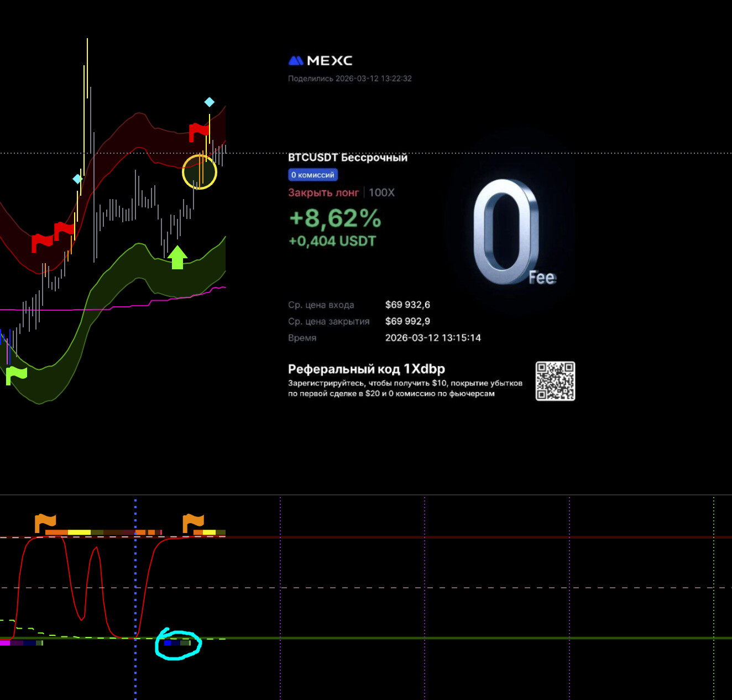Click the 100X leverage label
732x700 pixels.
(x=381, y=192)
